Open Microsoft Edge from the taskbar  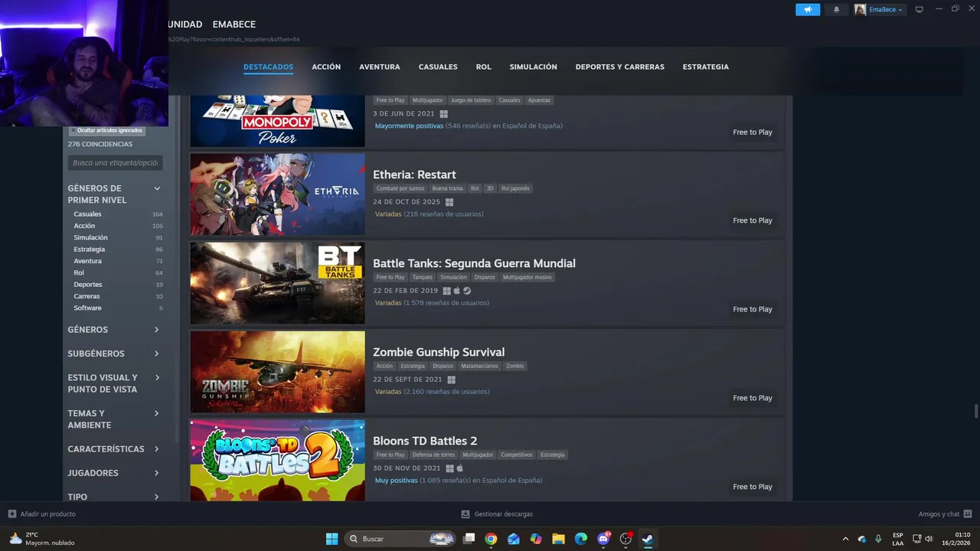click(x=580, y=539)
